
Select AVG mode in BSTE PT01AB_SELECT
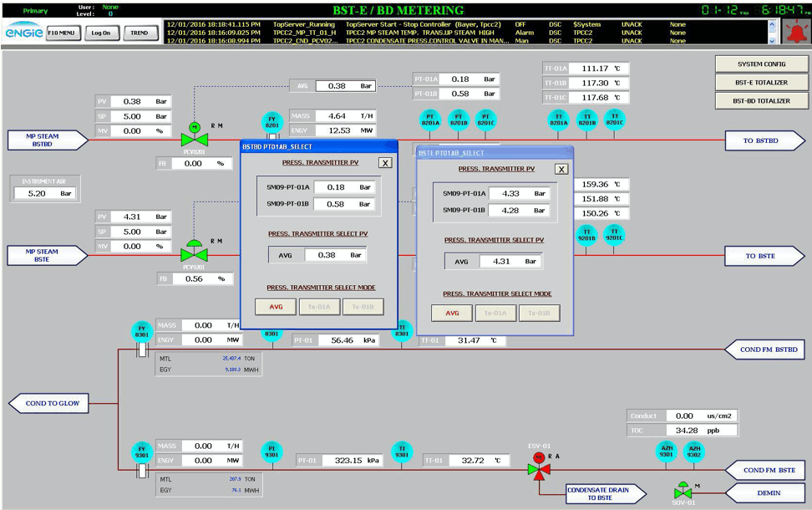point(452,313)
